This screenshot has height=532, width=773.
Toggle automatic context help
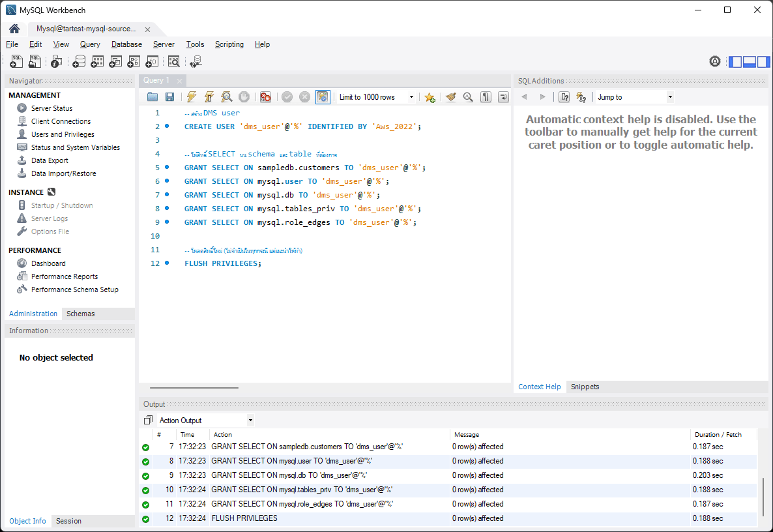pyautogui.click(x=581, y=97)
